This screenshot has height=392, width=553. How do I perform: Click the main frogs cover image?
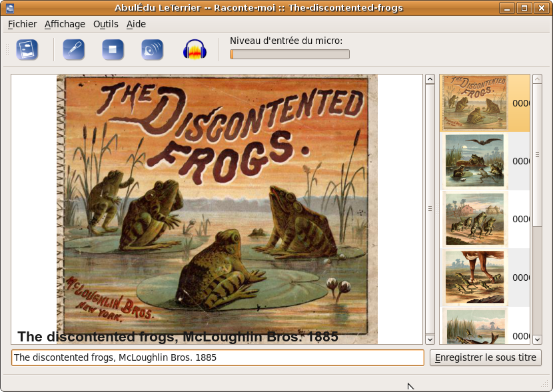[217, 209]
